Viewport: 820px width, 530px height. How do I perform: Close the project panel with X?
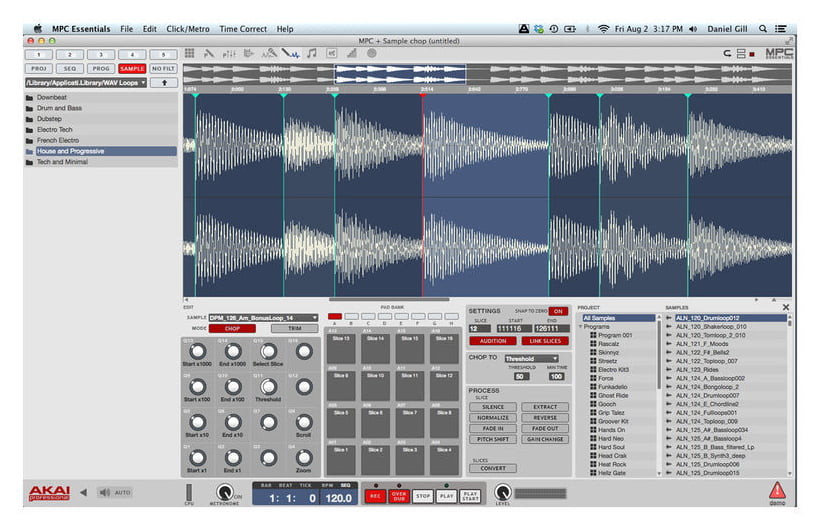[785, 308]
